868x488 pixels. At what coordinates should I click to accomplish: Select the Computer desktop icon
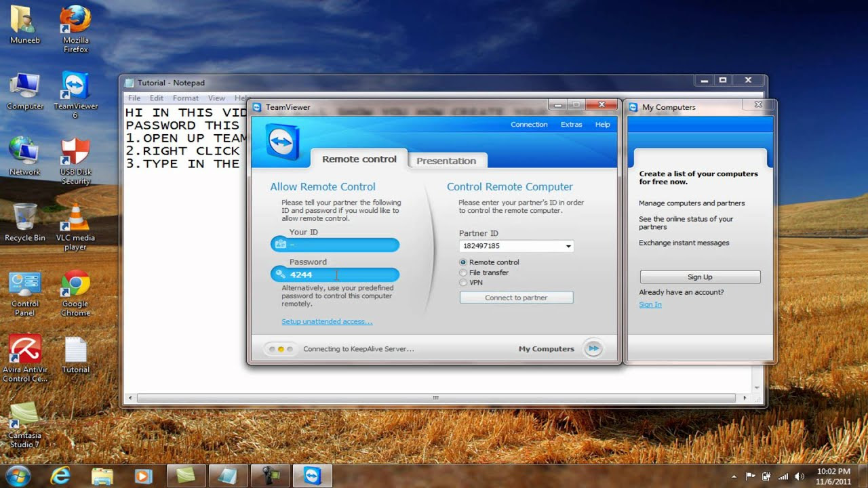[25, 91]
